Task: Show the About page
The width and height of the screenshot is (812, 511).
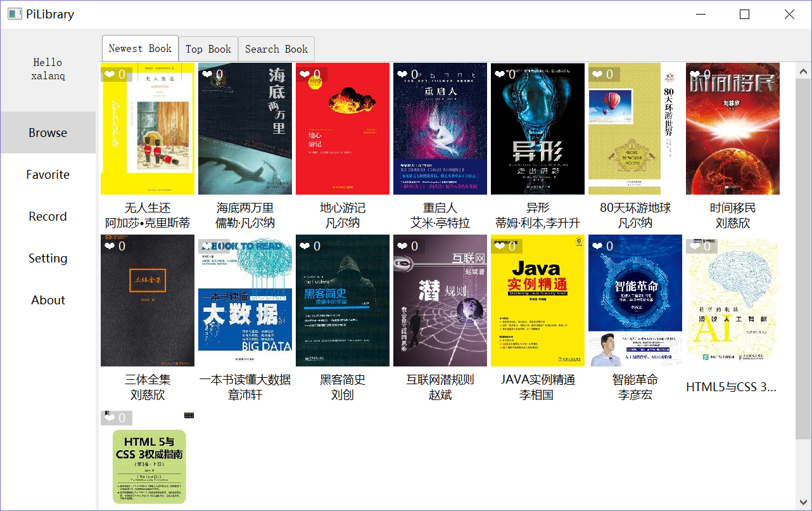Action: coord(48,300)
